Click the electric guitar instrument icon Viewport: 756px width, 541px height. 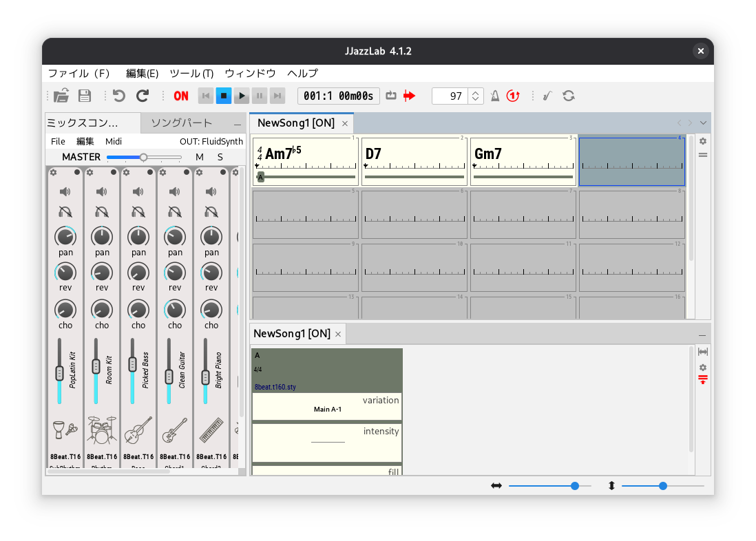(x=175, y=429)
